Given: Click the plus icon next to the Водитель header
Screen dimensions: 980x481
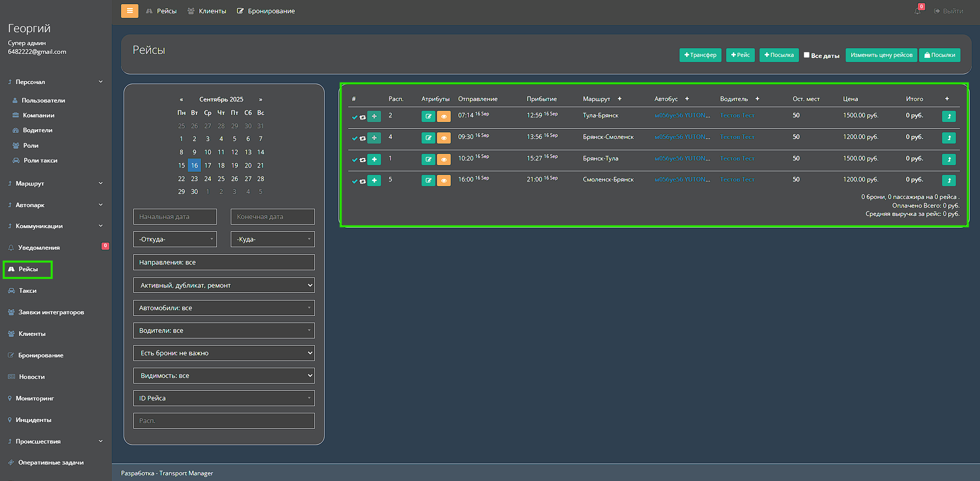Looking at the screenshot, I should point(757,99).
